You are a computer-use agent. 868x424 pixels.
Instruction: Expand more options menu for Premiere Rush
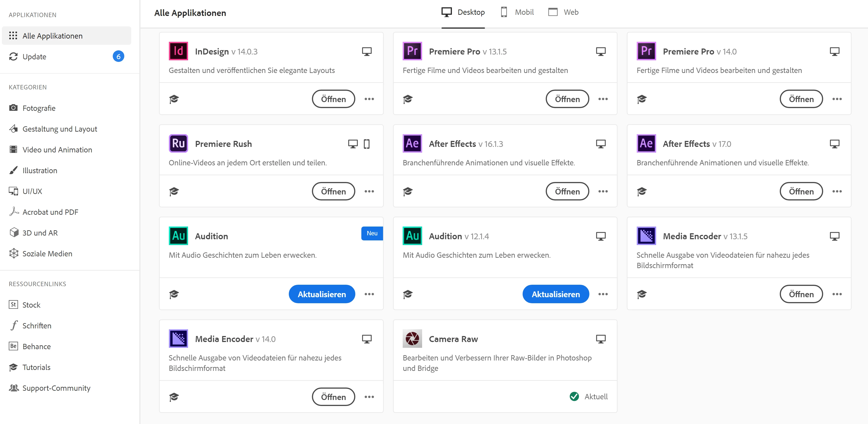tap(369, 191)
